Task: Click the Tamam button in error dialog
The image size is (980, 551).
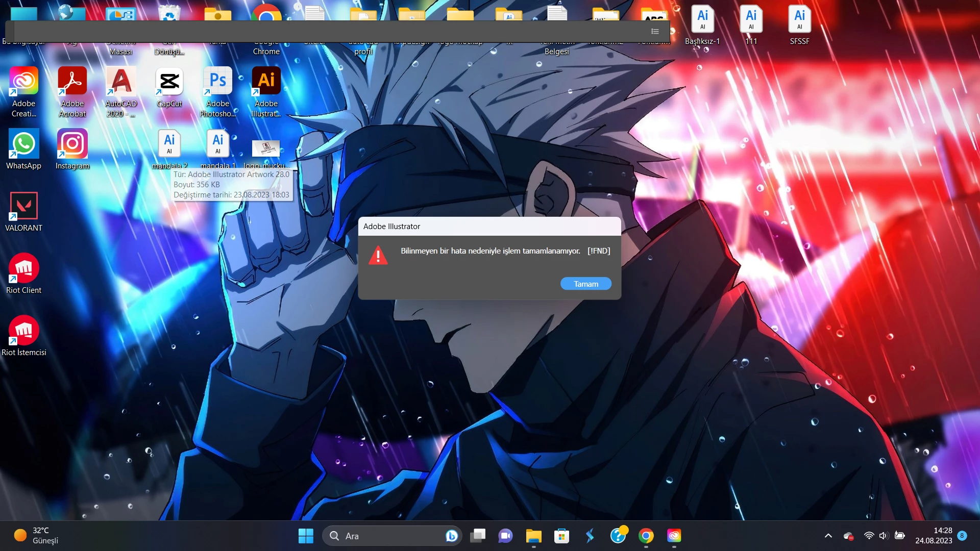Action: [585, 284]
